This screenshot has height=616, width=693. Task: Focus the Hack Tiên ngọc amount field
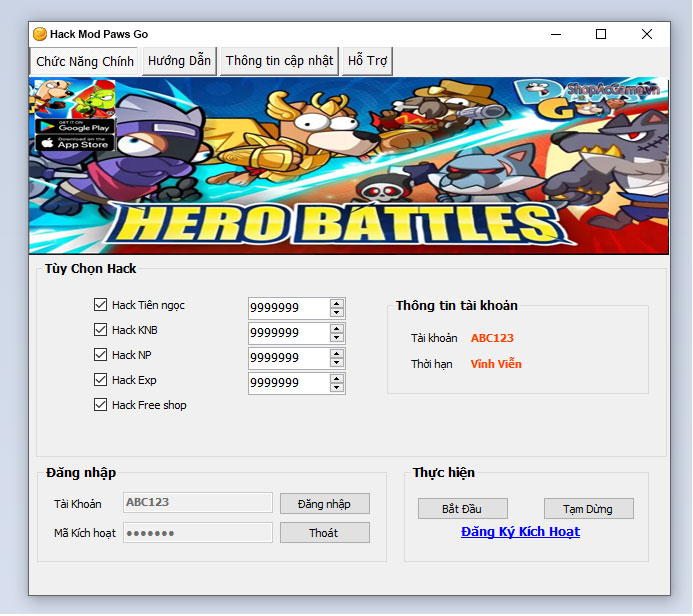pos(289,308)
